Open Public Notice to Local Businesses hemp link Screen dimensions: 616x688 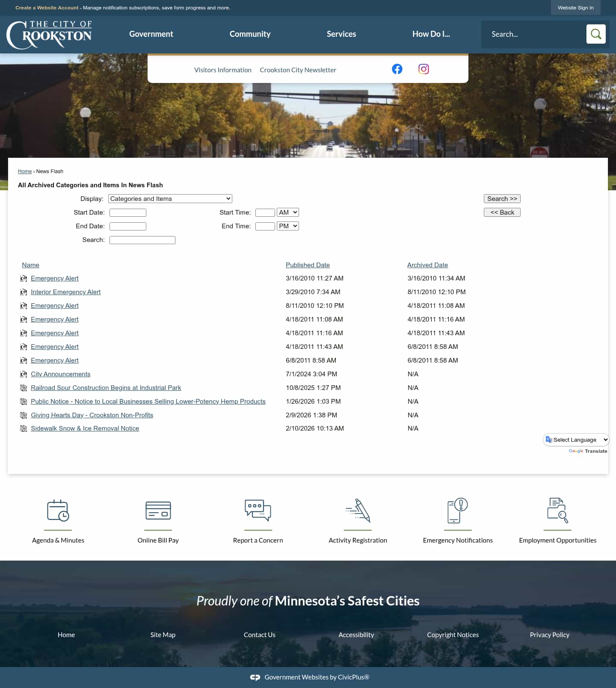[148, 401]
